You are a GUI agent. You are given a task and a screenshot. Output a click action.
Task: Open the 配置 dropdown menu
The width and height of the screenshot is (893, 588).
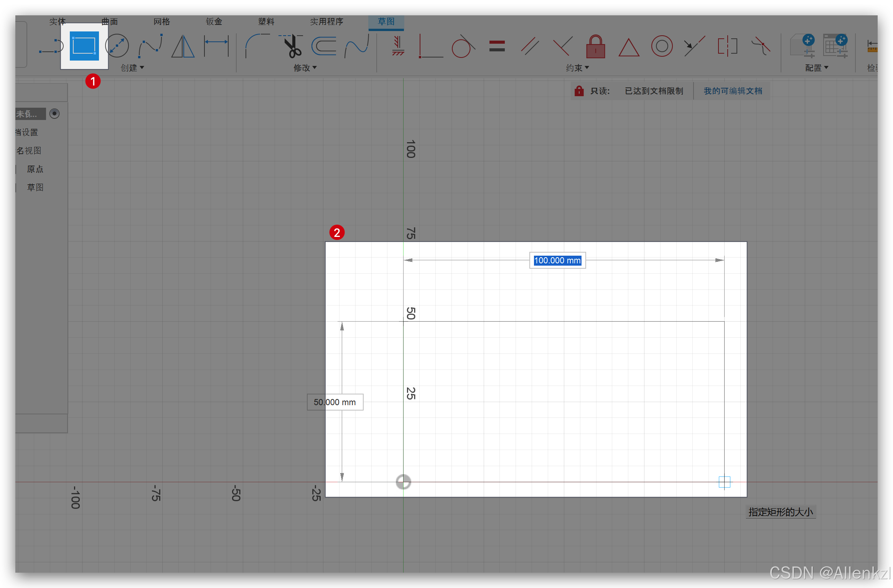pyautogui.click(x=816, y=68)
